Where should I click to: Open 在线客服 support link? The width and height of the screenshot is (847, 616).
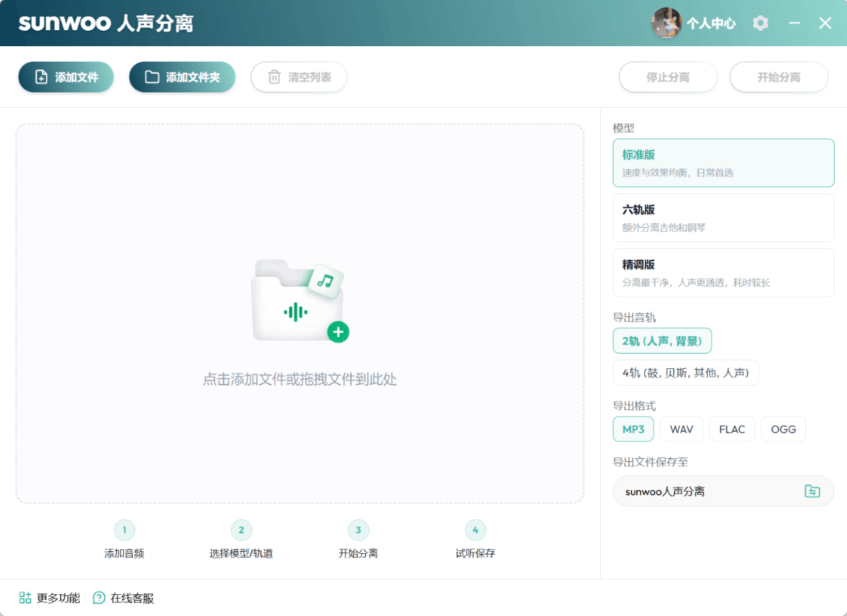pyautogui.click(x=124, y=598)
